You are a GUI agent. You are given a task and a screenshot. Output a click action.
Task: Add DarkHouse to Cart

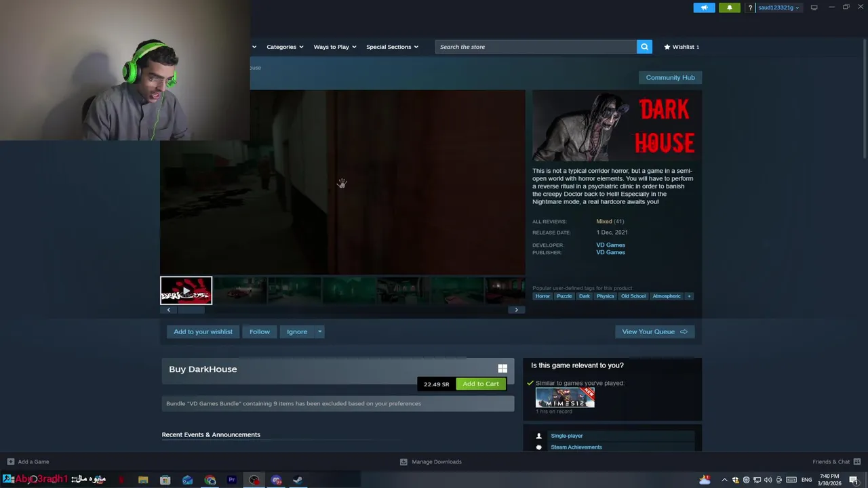(481, 384)
